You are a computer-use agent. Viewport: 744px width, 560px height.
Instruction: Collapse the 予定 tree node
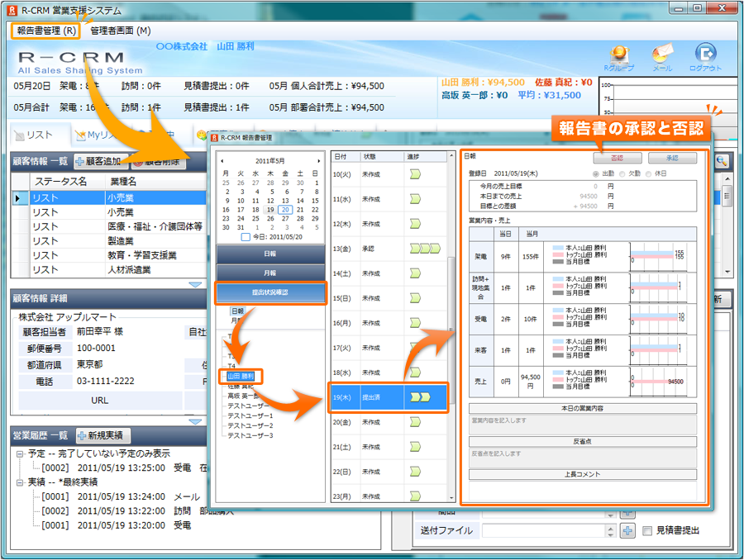click(20, 453)
